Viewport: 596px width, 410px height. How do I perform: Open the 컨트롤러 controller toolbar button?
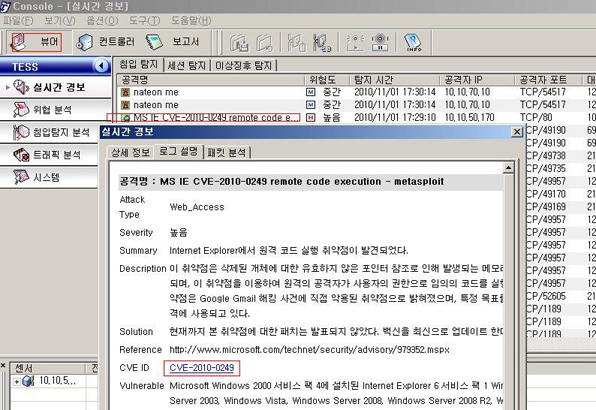pos(106,42)
